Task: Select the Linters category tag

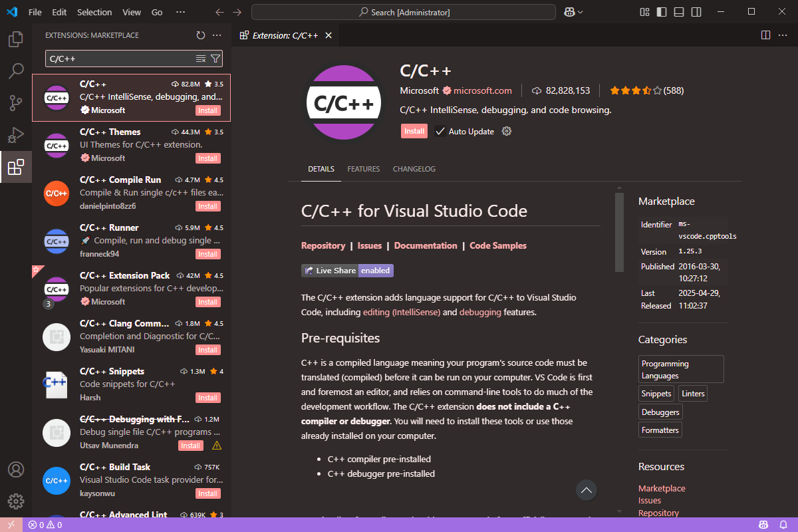Action: (693, 394)
